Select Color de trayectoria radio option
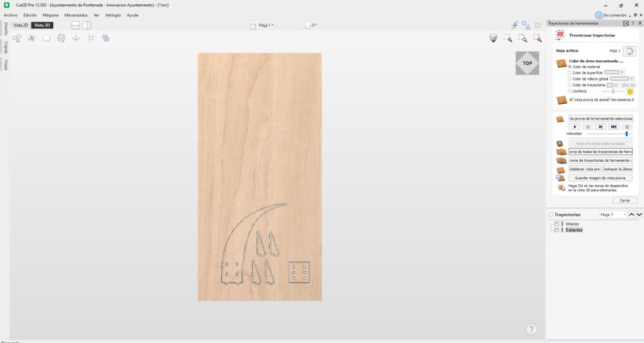 [x=570, y=85]
